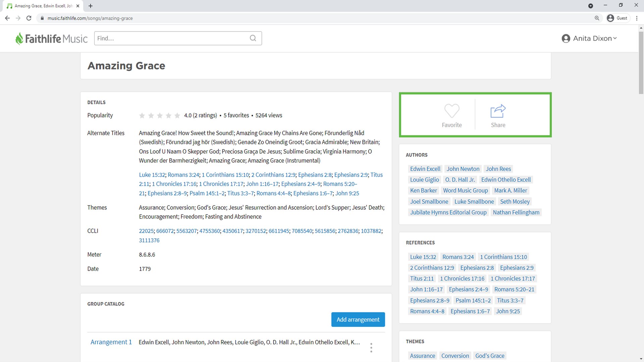The image size is (644, 362).
Task: Open the Assurance theme tag
Action: click(x=422, y=356)
